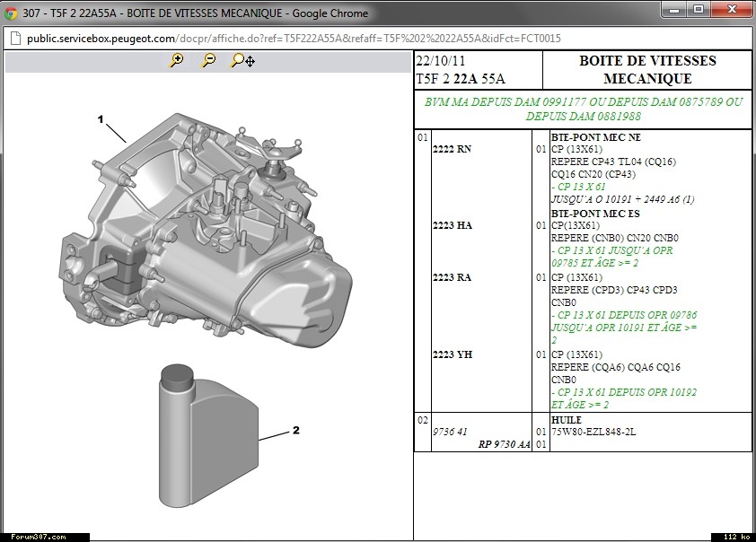The width and height of the screenshot is (756, 542).
Task: Click callout number 1 on diagram
Action: 101,119
